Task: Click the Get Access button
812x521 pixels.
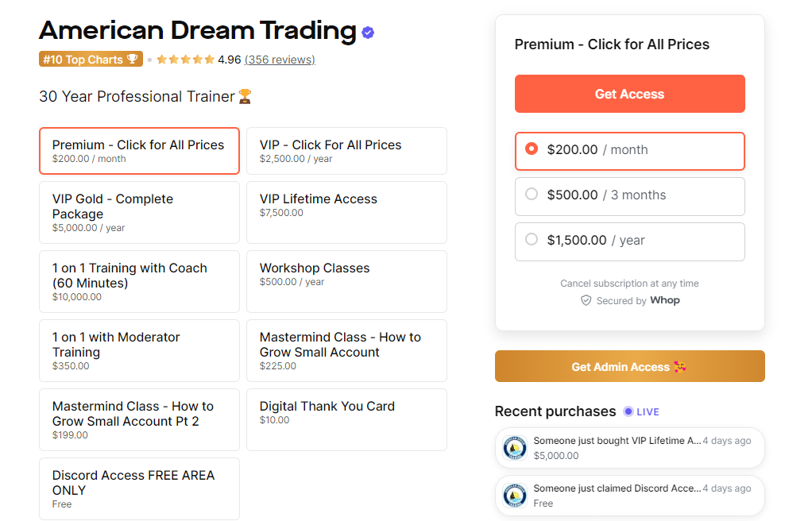Action: click(x=629, y=94)
